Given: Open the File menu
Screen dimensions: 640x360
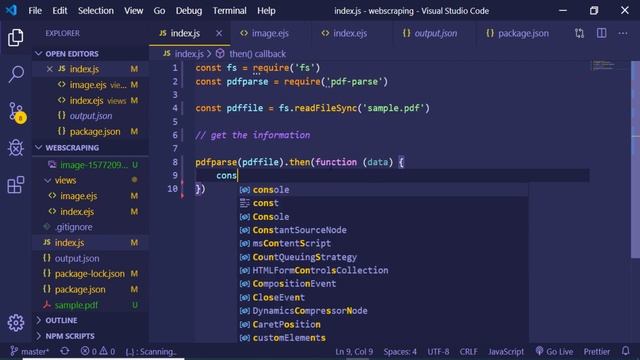Looking at the screenshot, I should click(35, 11).
